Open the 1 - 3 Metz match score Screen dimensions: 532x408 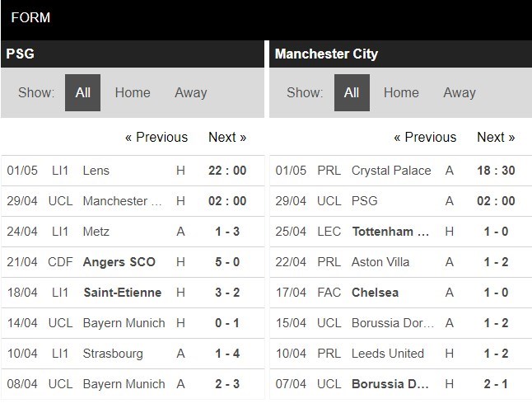pyautogui.click(x=227, y=232)
